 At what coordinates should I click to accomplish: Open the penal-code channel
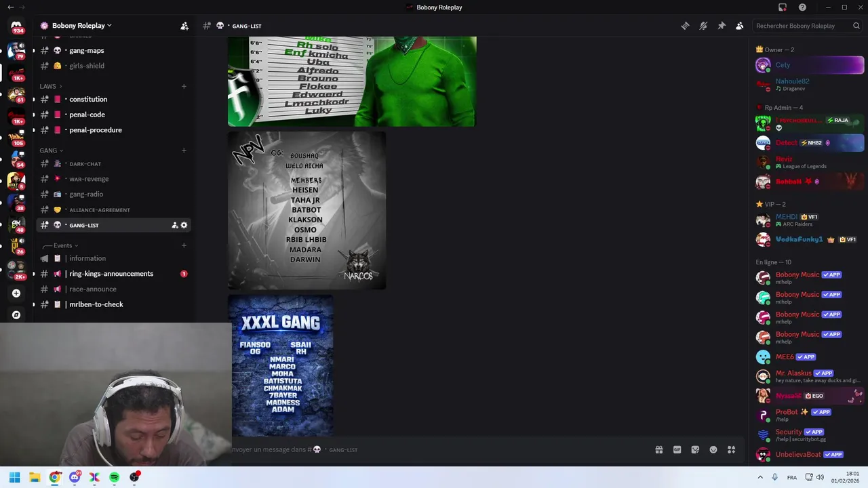pyautogui.click(x=113, y=115)
